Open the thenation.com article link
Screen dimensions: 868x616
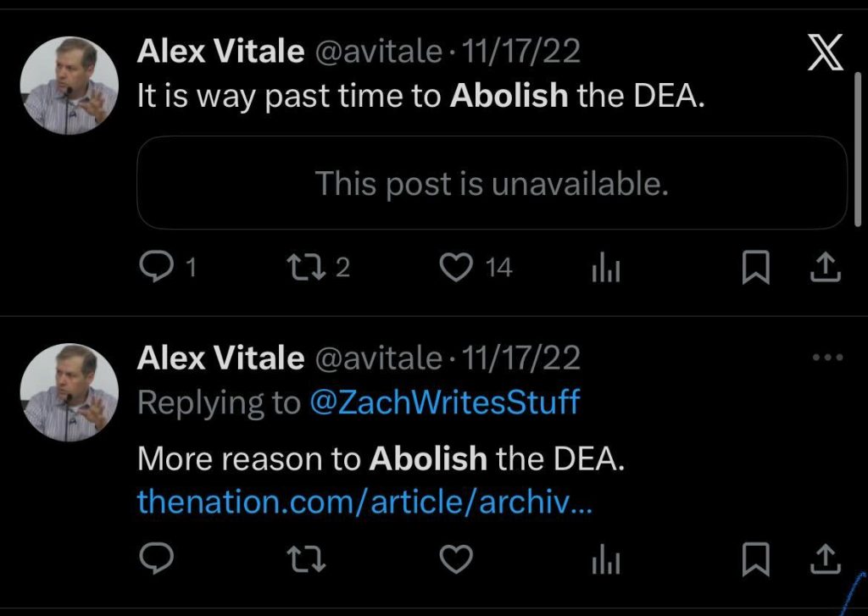[x=364, y=502]
